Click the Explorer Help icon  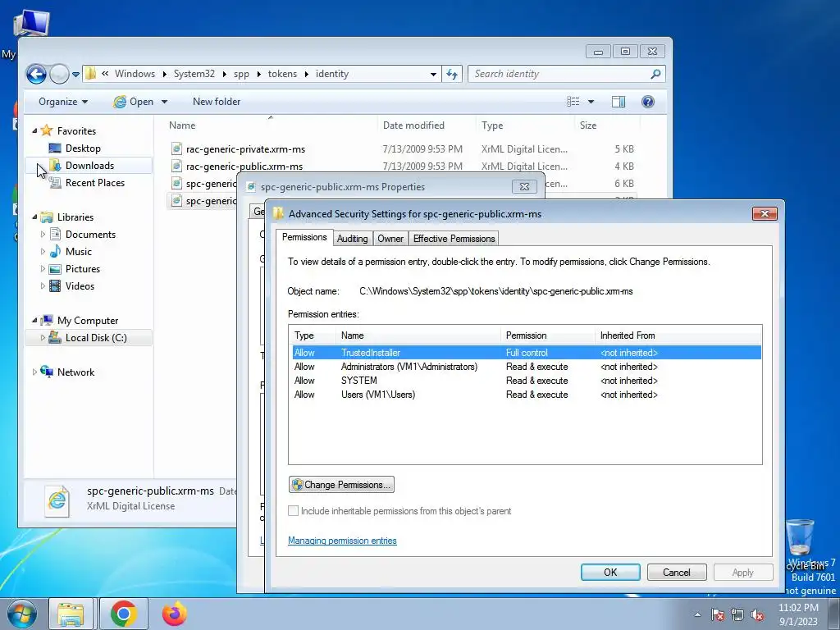click(648, 102)
